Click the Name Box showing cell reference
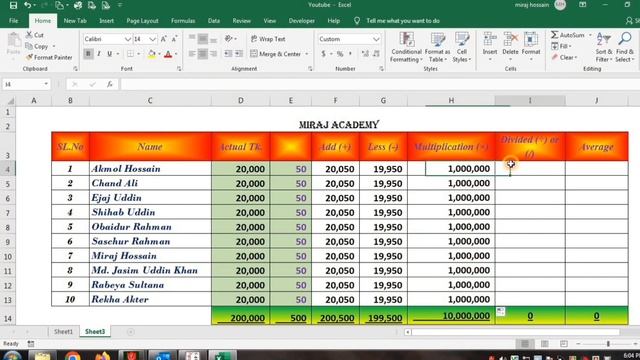Viewport: 640px width, 360px height. coord(25,84)
